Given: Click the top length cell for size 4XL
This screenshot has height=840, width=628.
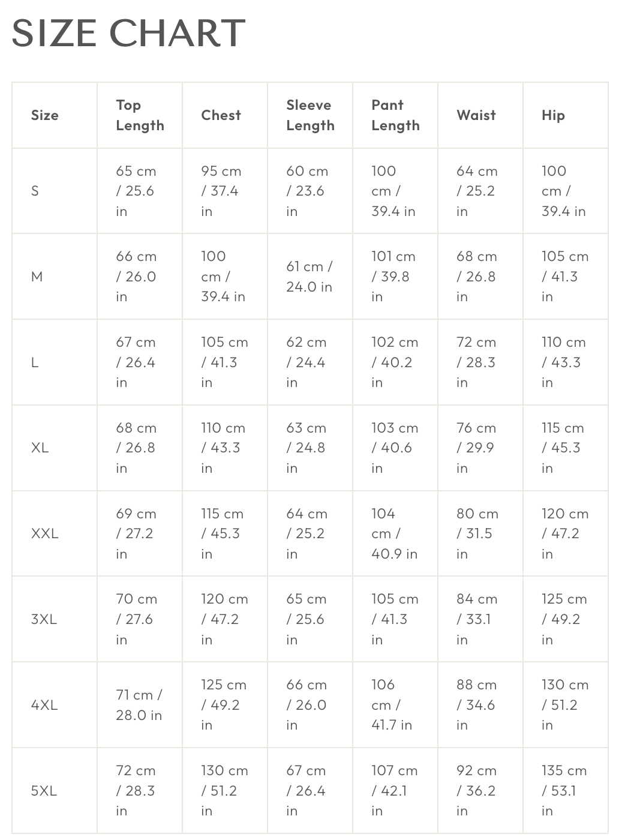Looking at the screenshot, I should [x=139, y=705].
